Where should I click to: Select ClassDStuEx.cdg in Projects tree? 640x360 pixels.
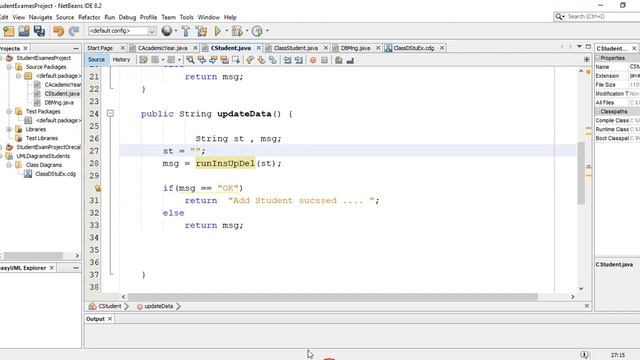pyautogui.click(x=55, y=174)
